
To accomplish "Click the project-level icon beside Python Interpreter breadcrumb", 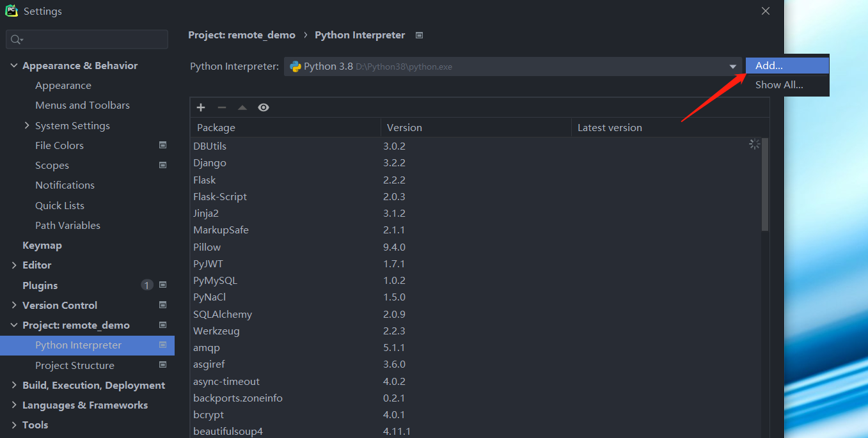I will (x=419, y=35).
